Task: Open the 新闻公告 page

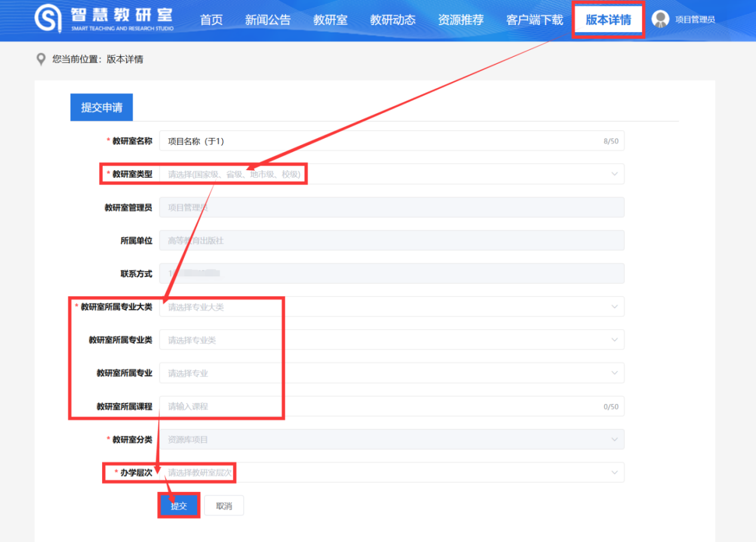Action: point(268,19)
